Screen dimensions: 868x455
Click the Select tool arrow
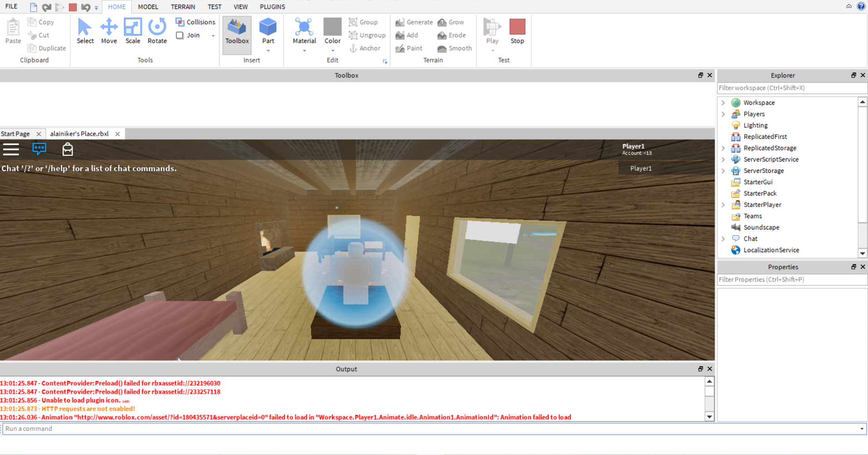pyautogui.click(x=85, y=31)
